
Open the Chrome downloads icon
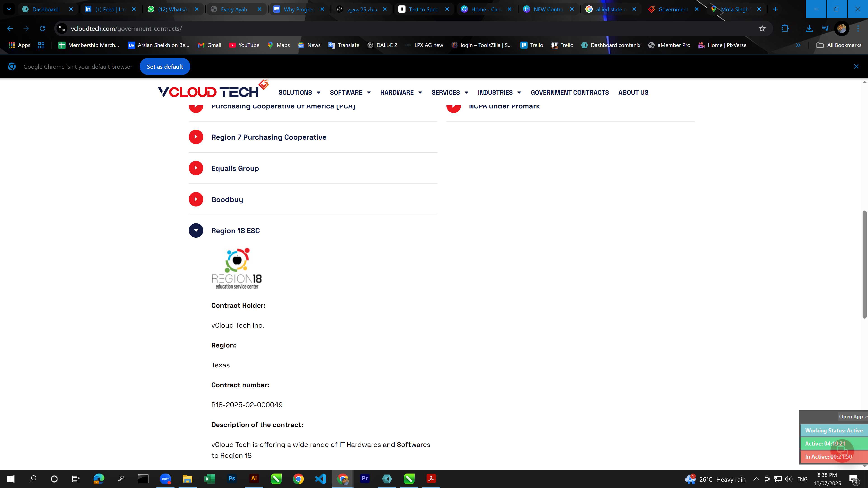809,29
